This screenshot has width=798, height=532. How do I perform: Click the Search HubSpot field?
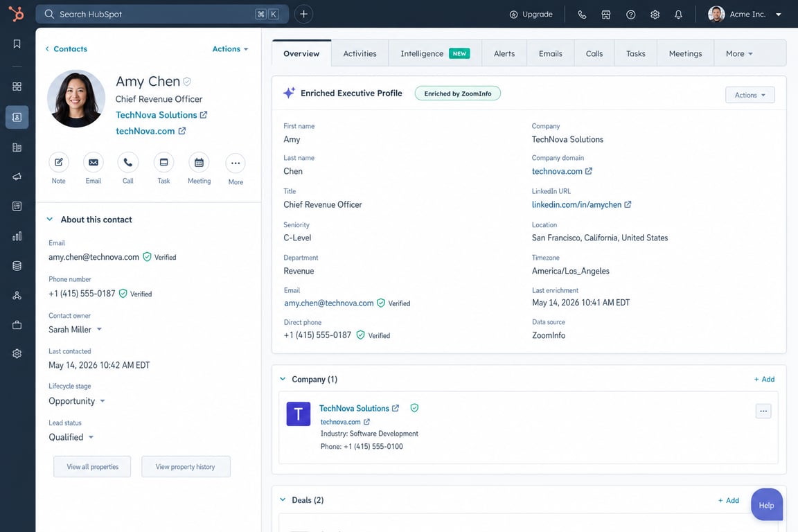(x=162, y=15)
